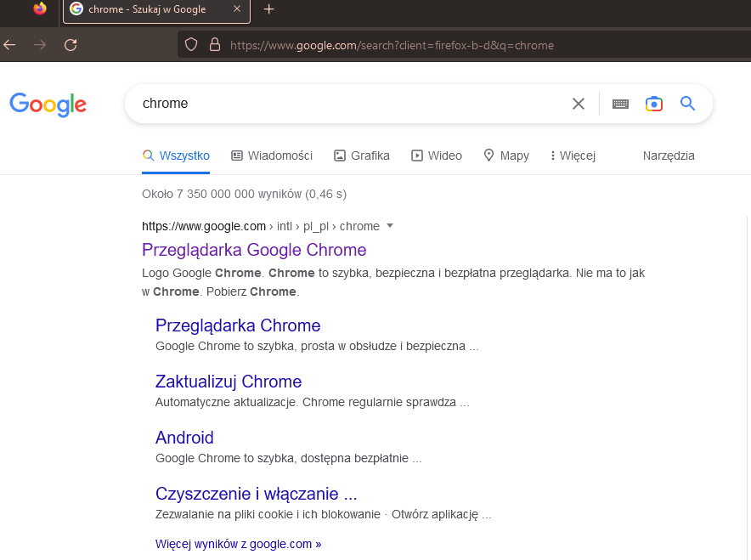Screen dimensions: 751x560
Task: Open Firefox tracking protection shield icon
Action: (x=191, y=44)
